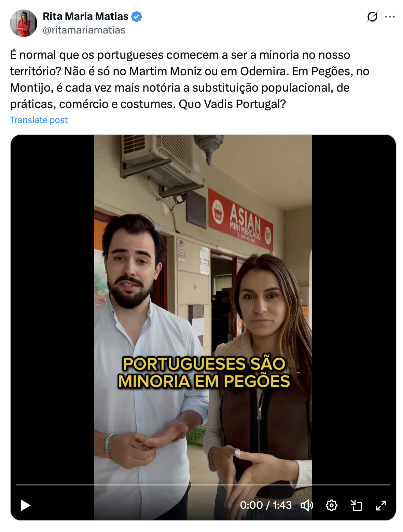Screen dimensions: 403x532
Task: Pop out video with picture-in-picture icon
Action: (356, 505)
